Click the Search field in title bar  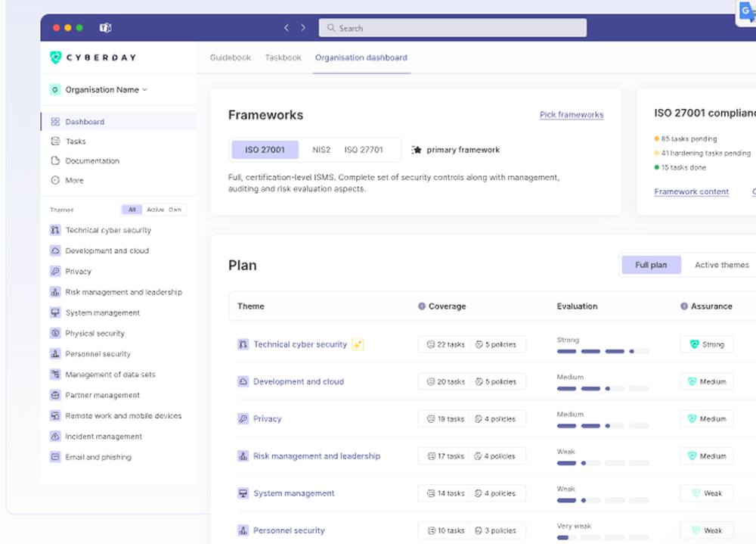(452, 28)
